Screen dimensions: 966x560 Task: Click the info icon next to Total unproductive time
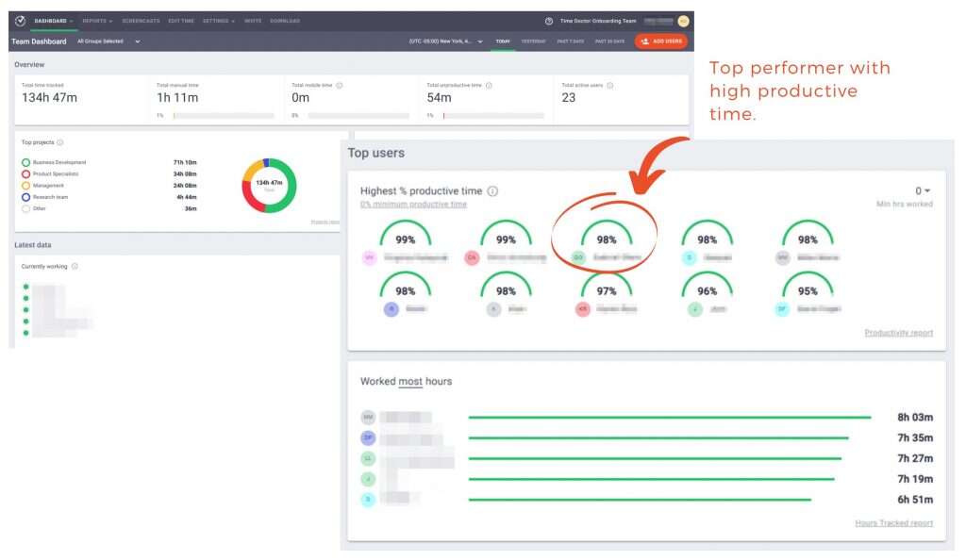click(x=490, y=85)
